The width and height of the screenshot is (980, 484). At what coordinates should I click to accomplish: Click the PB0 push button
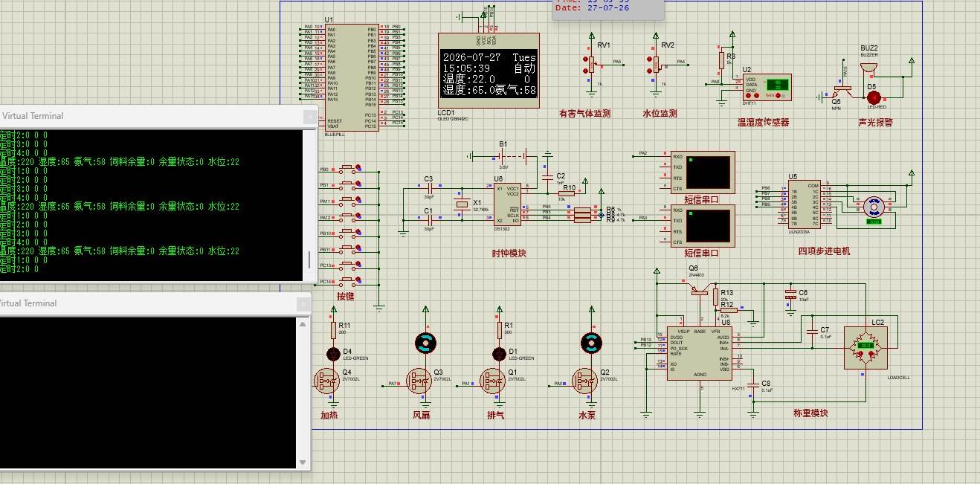(346, 169)
